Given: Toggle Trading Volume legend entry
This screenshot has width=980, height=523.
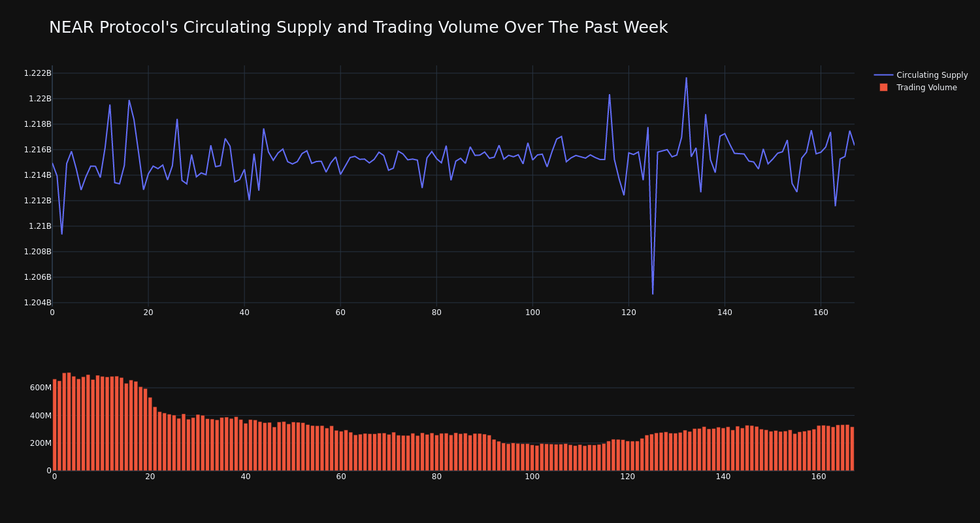Looking at the screenshot, I should (x=918, y=88).
